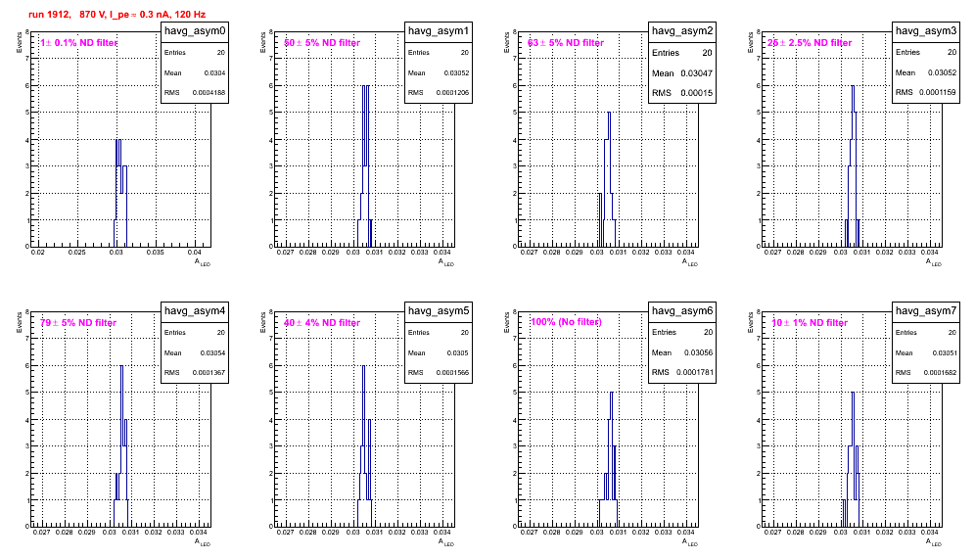Viewport: 975px width, 560px height.
Task: Select the havg_asym1 stats box title
Action: (439, 31)
